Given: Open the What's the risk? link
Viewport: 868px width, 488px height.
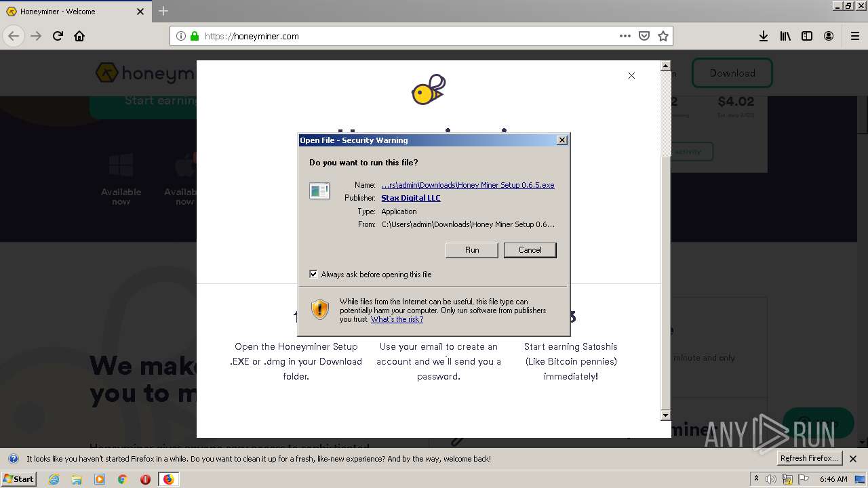Looking at the screenshot, I should (397, 319).
